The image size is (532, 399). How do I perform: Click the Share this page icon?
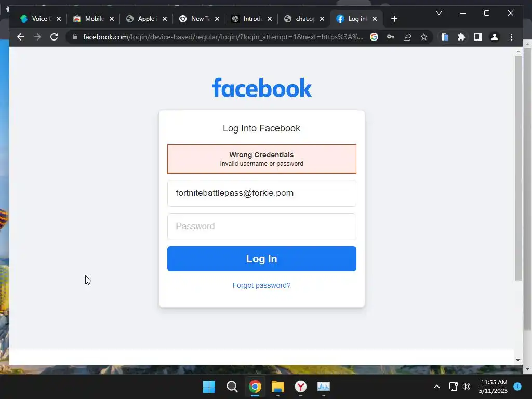point(407,37)
